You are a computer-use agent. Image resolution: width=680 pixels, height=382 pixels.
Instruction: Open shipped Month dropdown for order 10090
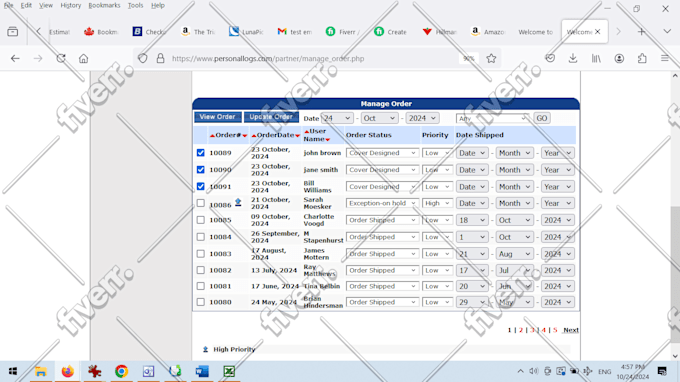coord(514,170)
